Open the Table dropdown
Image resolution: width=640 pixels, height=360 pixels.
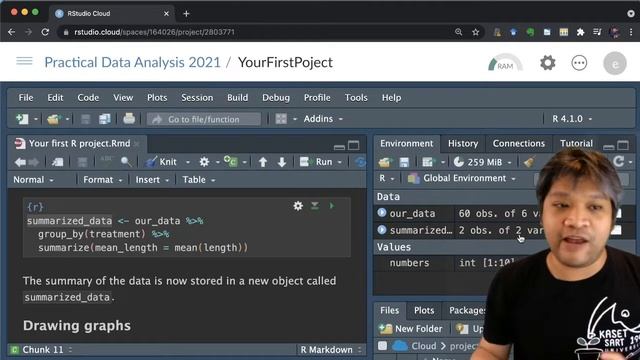click(198, 180)
